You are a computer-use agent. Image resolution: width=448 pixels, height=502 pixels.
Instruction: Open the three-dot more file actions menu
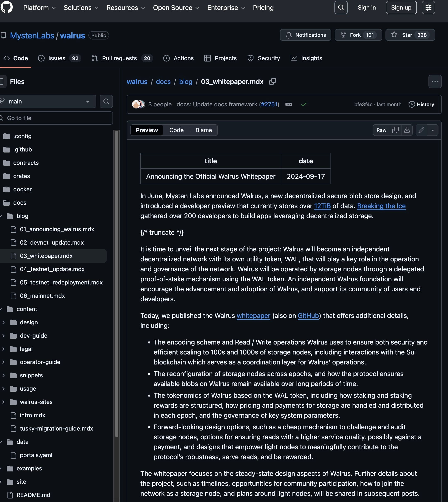coord(435,81)
